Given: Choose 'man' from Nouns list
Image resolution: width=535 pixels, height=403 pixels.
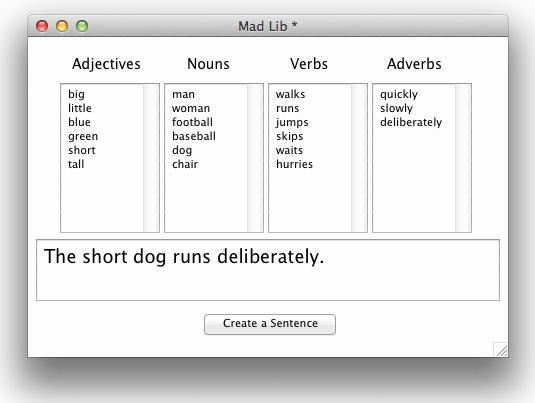Looking at the screenshot, I should tap(183, 94).
